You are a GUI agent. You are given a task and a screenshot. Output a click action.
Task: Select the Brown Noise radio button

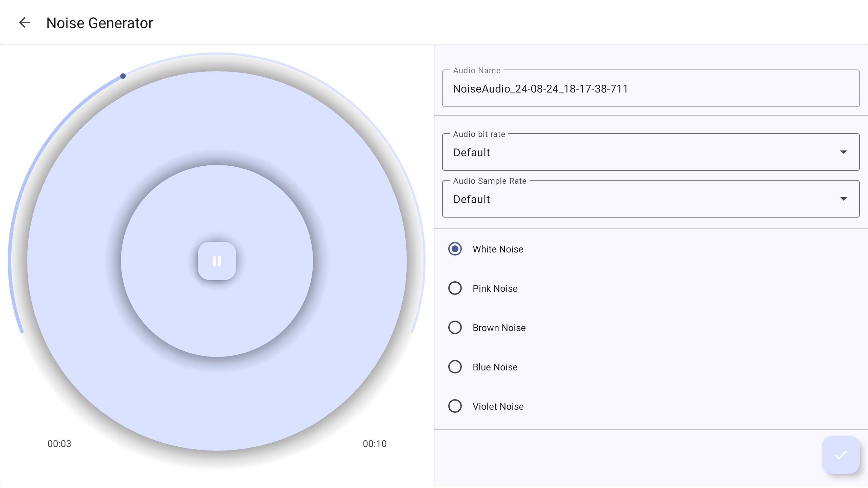[455, 328]
